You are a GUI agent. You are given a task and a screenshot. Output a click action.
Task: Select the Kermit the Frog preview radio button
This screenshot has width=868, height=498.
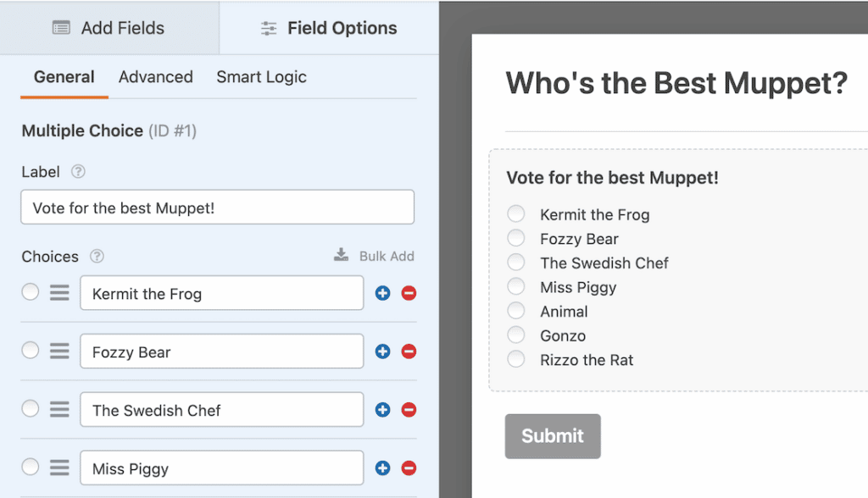516,214
